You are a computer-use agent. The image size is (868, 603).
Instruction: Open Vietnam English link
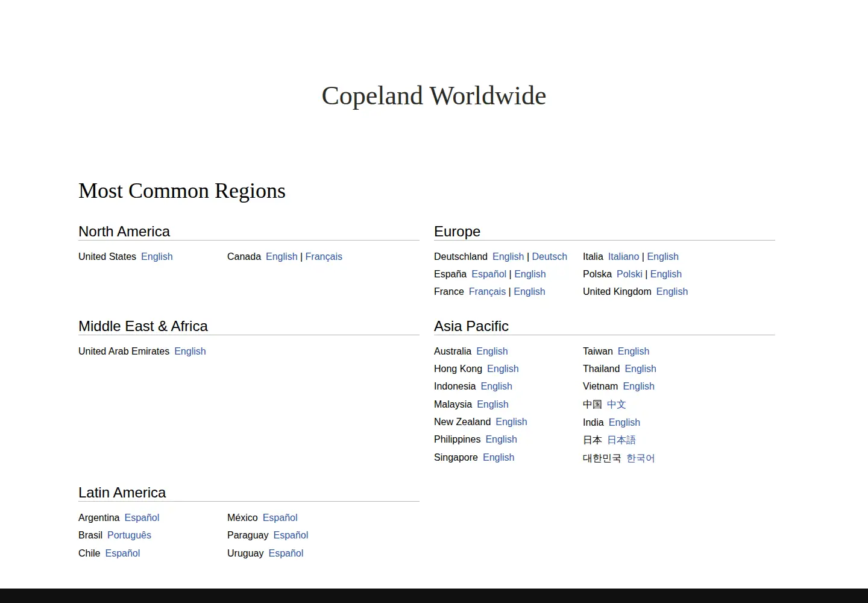coord(638,386)
